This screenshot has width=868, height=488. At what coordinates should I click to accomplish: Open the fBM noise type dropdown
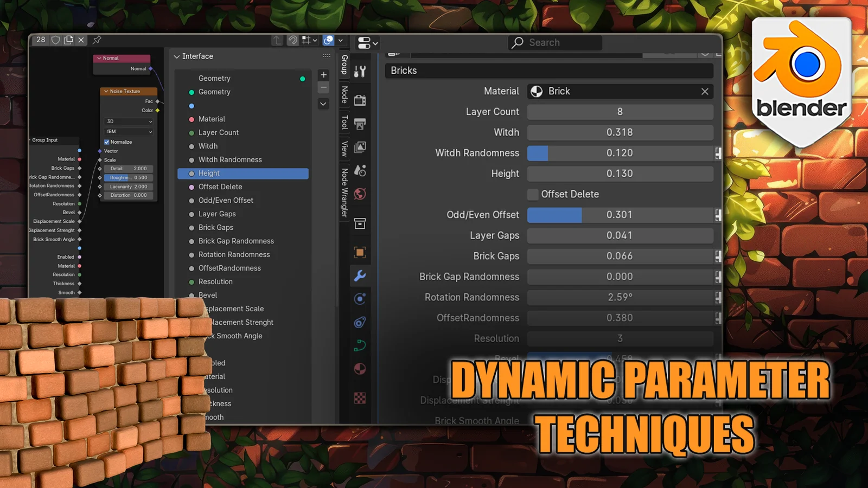point(129,132)
